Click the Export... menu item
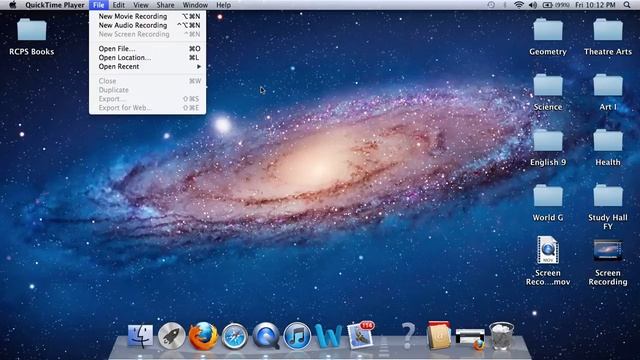Image resolution: width=640 pixels, height=360 pixels. 148,99
